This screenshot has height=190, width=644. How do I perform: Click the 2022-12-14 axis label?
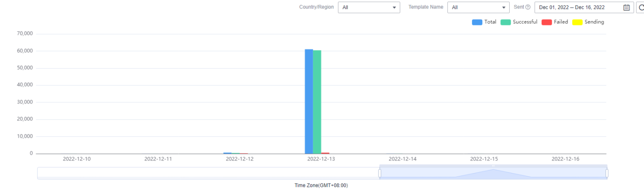click(x=403, y=159)
